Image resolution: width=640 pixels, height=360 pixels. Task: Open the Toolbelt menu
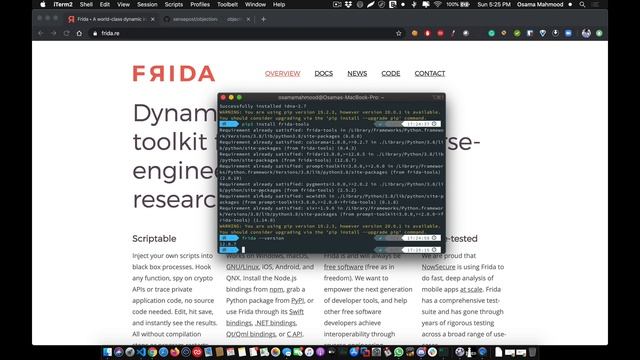(227, 4)
